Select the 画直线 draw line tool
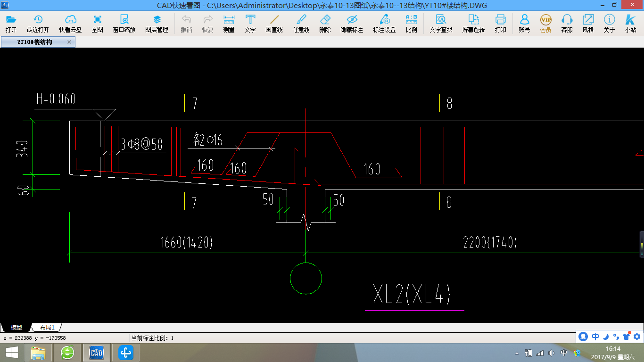644x362 pixels. click(x=274, y=24)
